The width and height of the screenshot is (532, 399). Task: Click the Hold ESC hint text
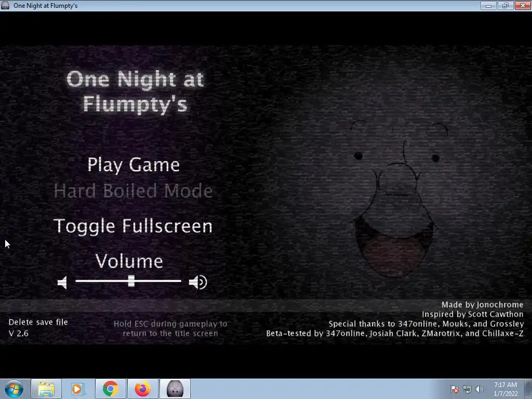[x=170, y=328]
